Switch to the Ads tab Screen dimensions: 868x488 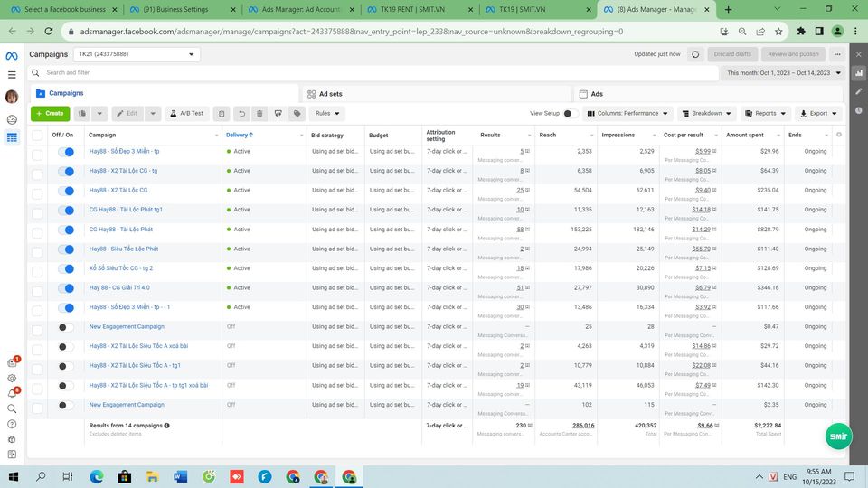597,94
